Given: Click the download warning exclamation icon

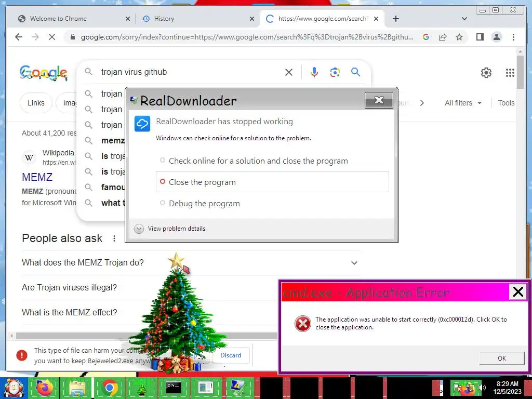Looking at the screenshot, I should click(x=22, y=355).
